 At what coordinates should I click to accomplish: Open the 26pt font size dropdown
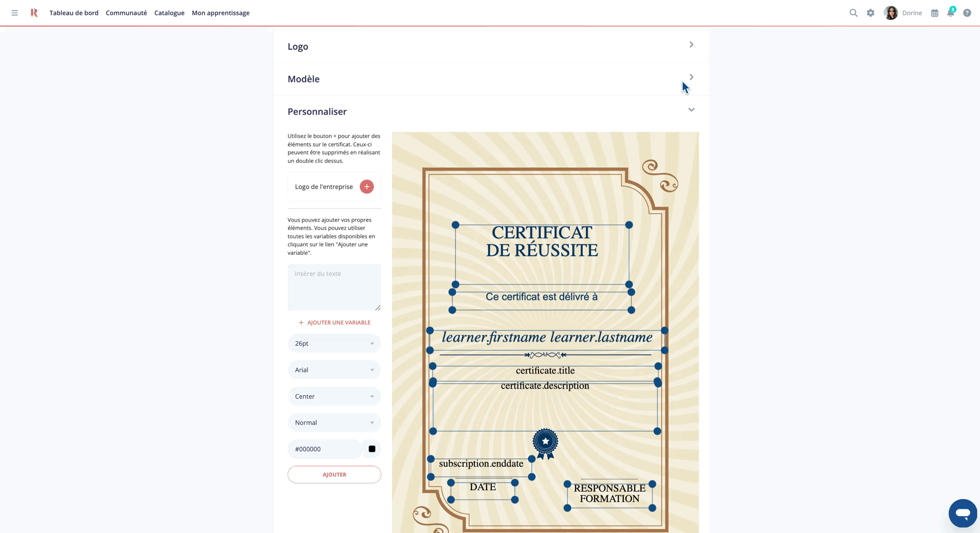tap(334, 343)
